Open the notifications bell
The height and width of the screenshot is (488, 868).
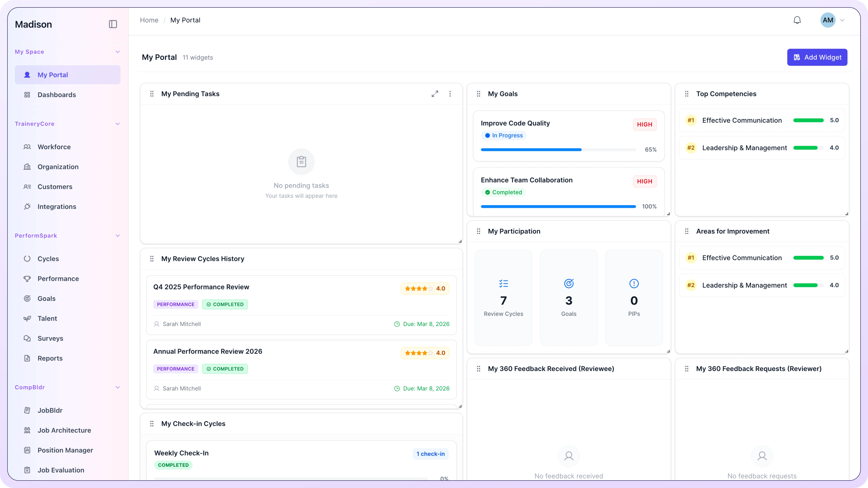tap(797, 20)
